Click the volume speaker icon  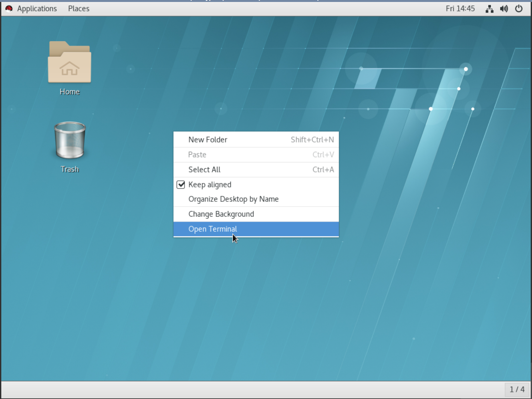(x=504, y=9)
